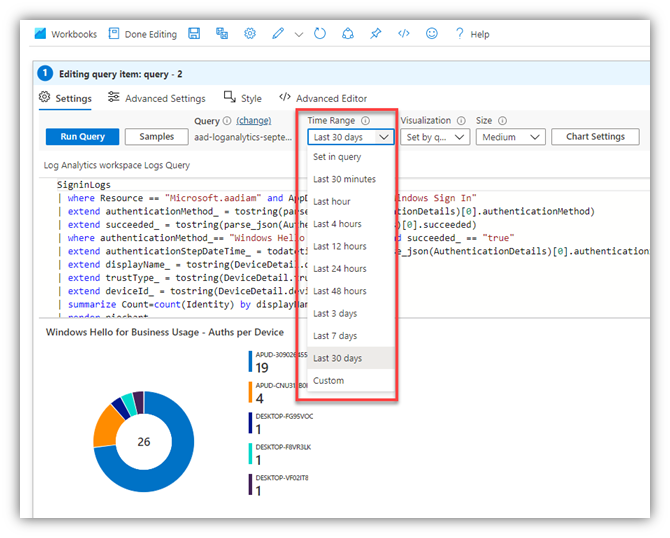
Task: Click the Save As icon in the toolbar
Action: 222,33
